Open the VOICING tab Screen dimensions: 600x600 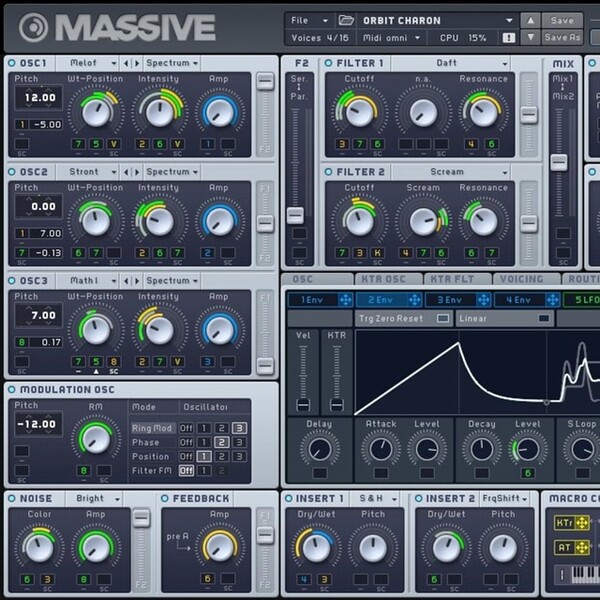pyautogui.click(x=522, y=279)
